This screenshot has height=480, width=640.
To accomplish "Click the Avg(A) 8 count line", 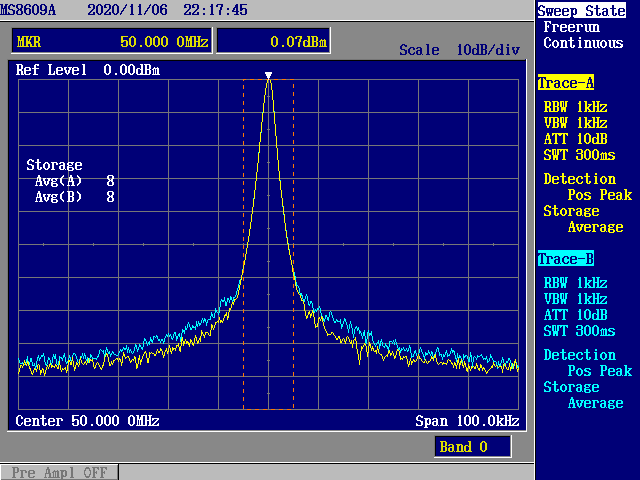I will point(74,181).
